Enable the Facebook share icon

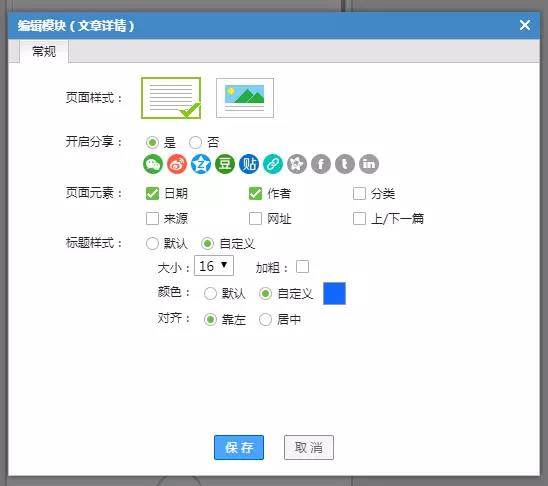click(x=321, y=164)
